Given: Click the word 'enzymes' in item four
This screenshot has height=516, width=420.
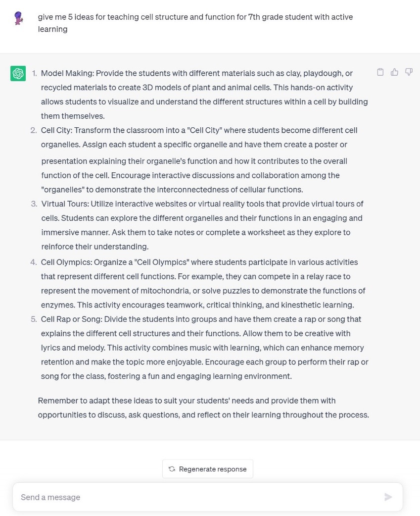Looking at the screenshot, I should click(58, 305).
